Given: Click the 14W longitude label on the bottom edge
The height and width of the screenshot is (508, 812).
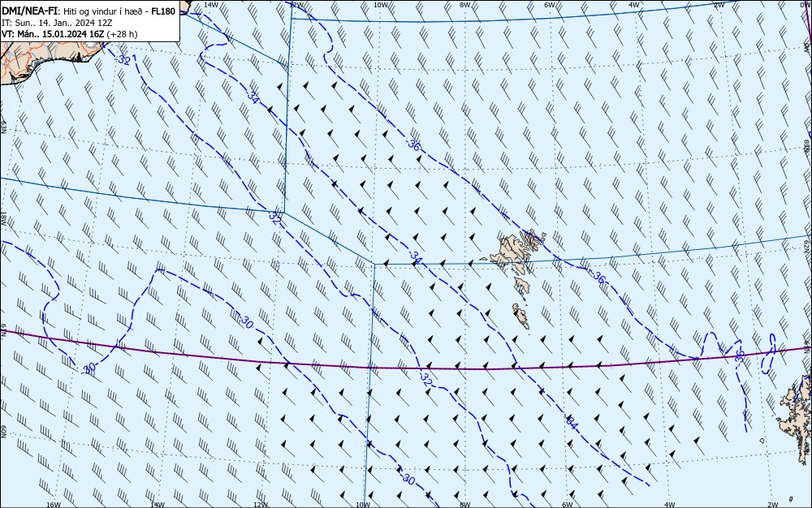Looking at the screenshot, I should click(x=157, y=505).
